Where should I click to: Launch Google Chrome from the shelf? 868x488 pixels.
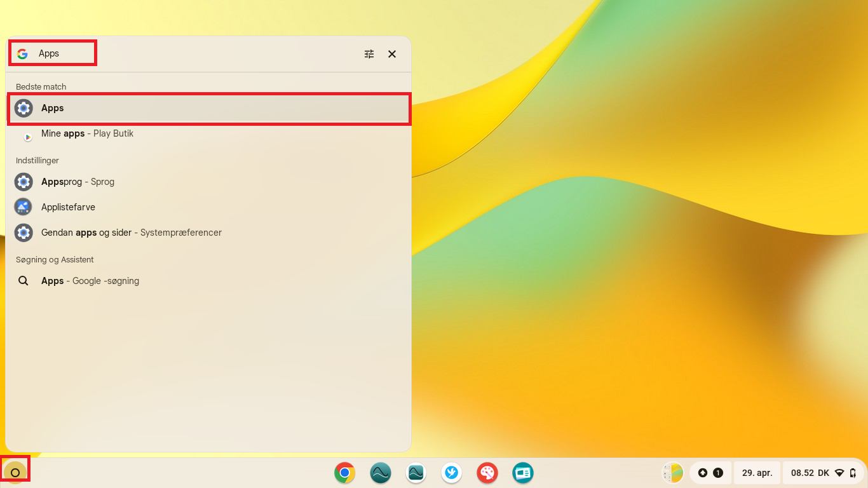(344, 473)
